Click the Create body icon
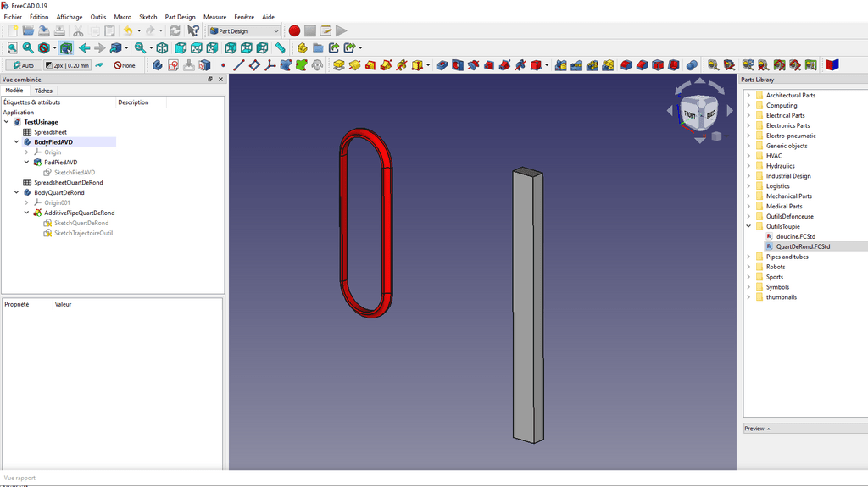Image resolution: width=868 pixels, height=487 pixels. click(158, 65)
